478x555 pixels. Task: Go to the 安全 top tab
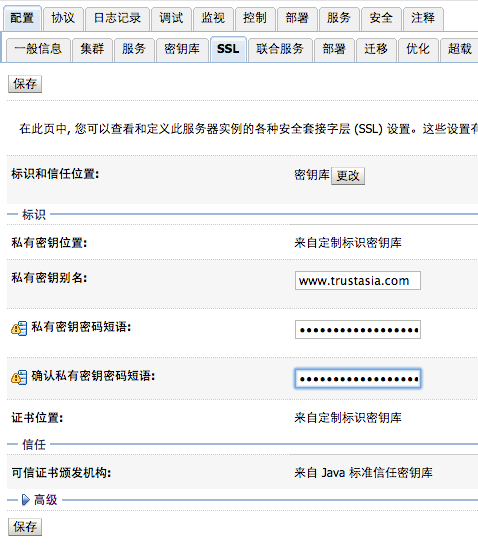pyautogui.click(x=381, y=18)
